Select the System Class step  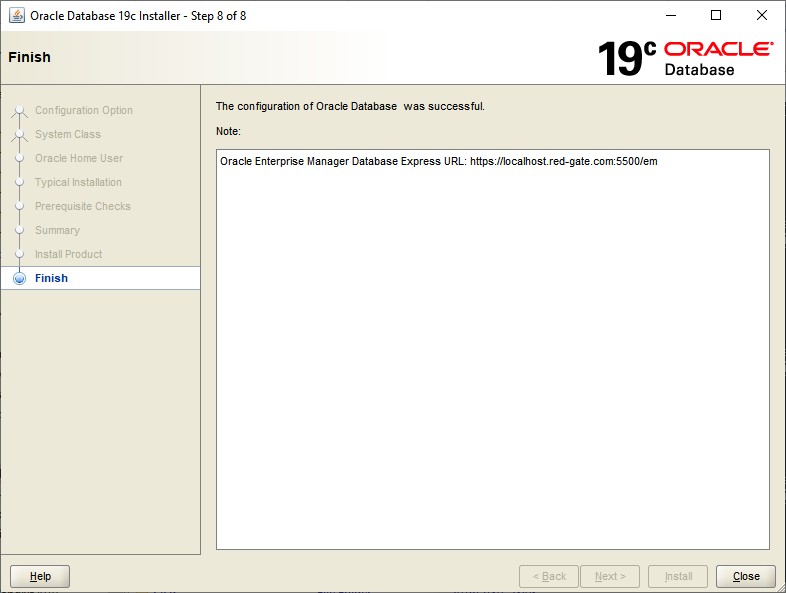pyautogui.click(x=68, y=134)
